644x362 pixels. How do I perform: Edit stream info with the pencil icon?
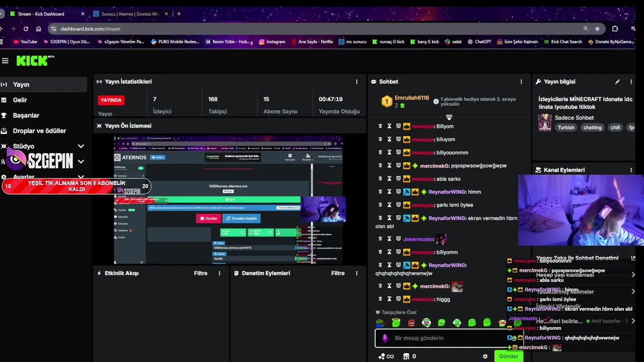(617, 81)
